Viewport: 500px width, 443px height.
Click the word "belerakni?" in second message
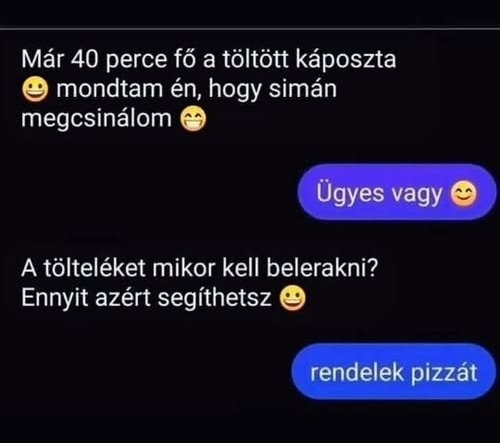tap(322, 268)
